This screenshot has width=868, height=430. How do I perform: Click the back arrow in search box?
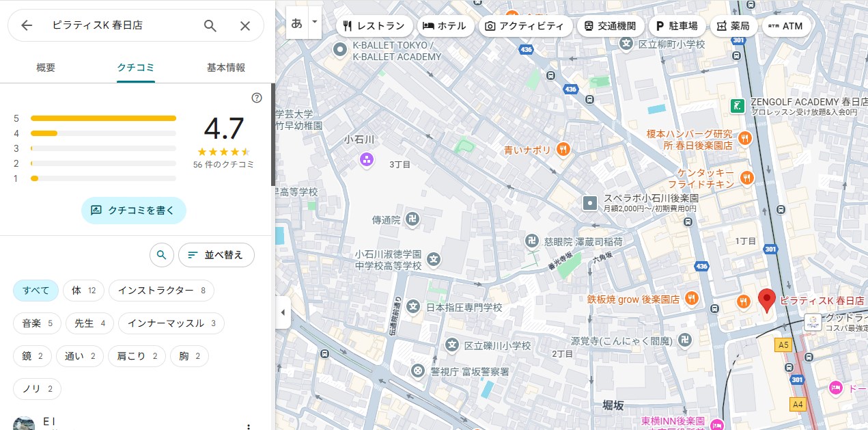[x=27, y=25]
